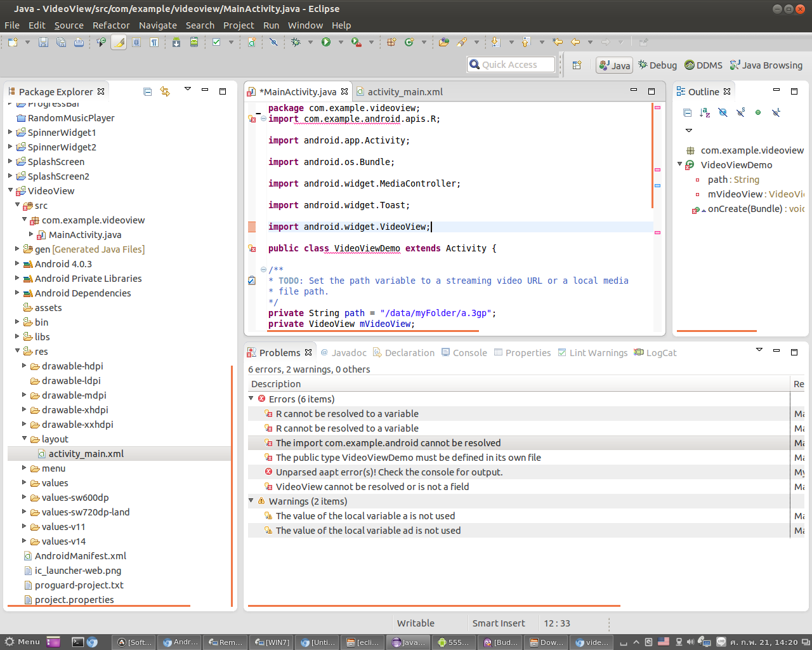Collapse the Errors (6 items) group
The image size is (812, 650).
251,398
